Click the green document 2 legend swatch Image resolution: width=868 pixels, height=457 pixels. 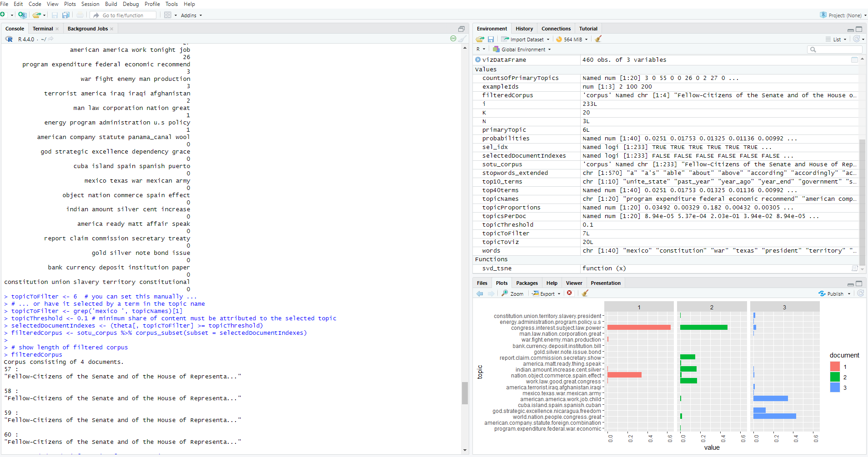[x=835, y=377]
